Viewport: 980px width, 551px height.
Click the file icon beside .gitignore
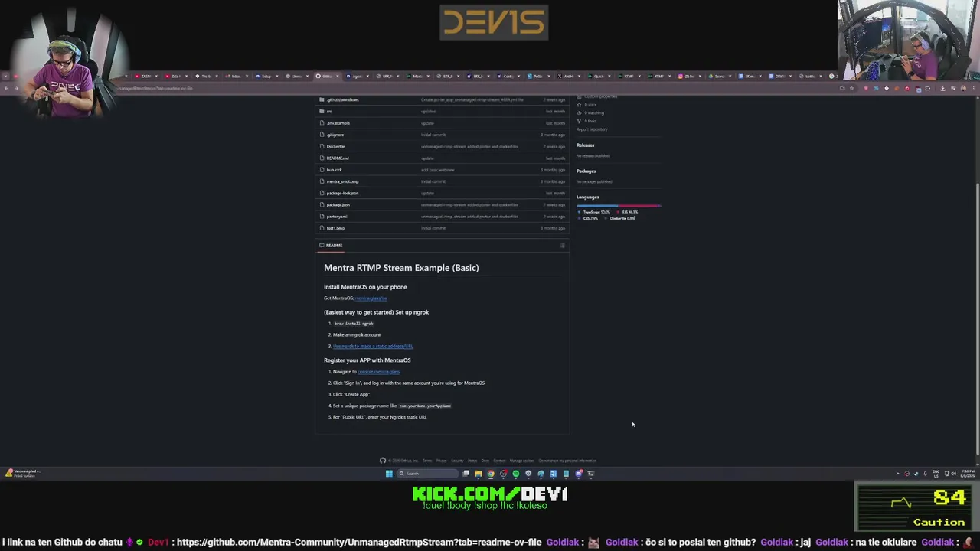coord(321,135)
